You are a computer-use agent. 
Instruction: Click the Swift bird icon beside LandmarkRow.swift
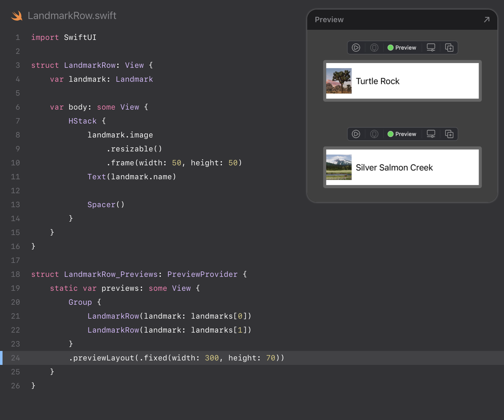[x=16, y=16]
